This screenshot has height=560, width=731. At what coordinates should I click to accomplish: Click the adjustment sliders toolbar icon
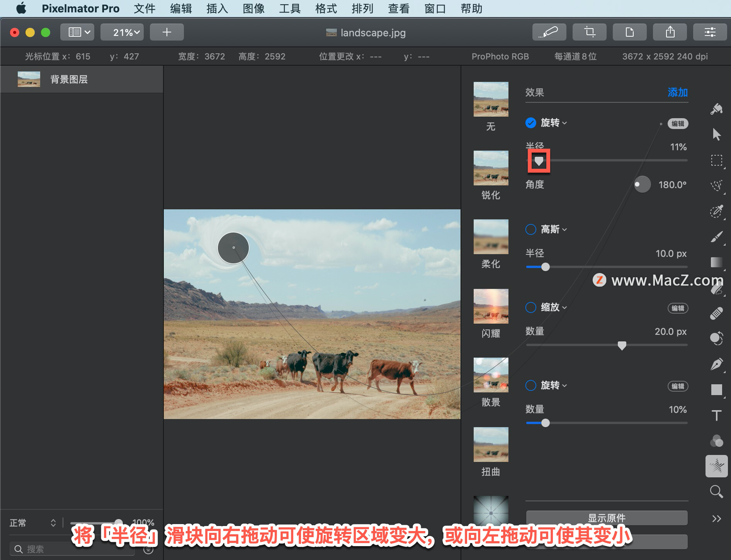[710, 32]
